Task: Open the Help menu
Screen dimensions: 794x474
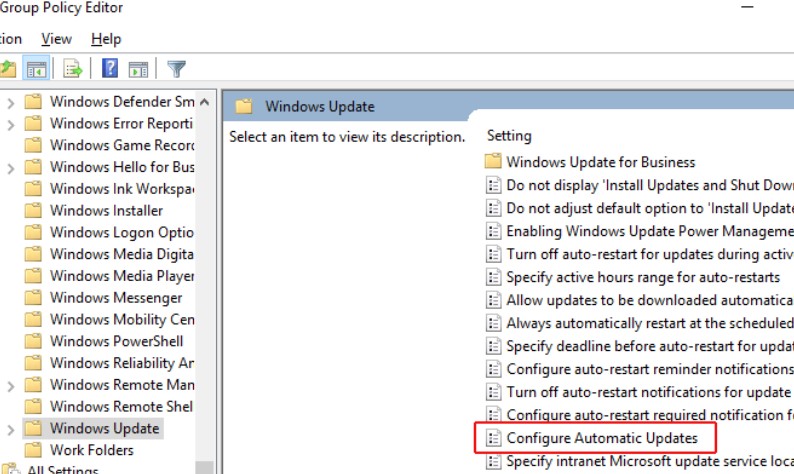Action: click(x=106, y=39)
